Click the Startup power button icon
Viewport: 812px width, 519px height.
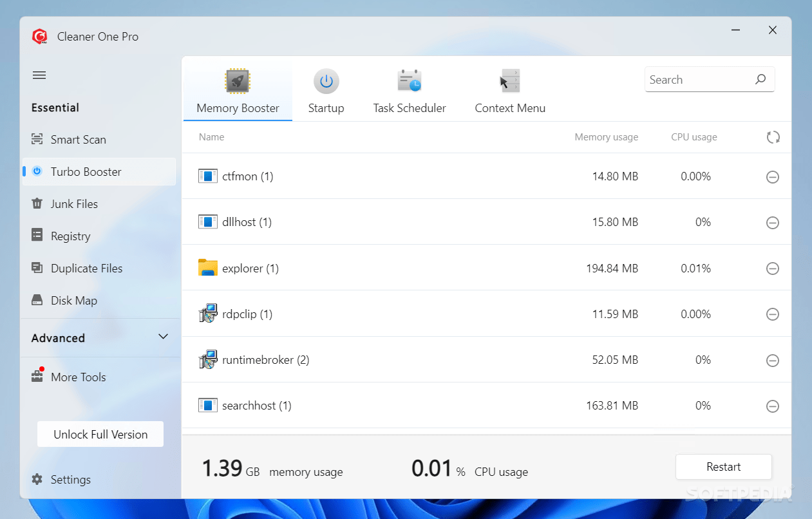[326, 81]
